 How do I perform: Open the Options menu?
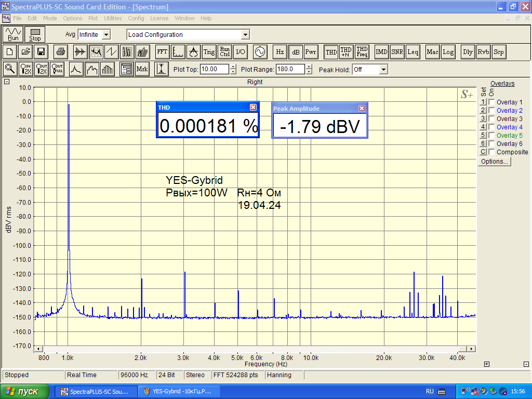point(73,18)
